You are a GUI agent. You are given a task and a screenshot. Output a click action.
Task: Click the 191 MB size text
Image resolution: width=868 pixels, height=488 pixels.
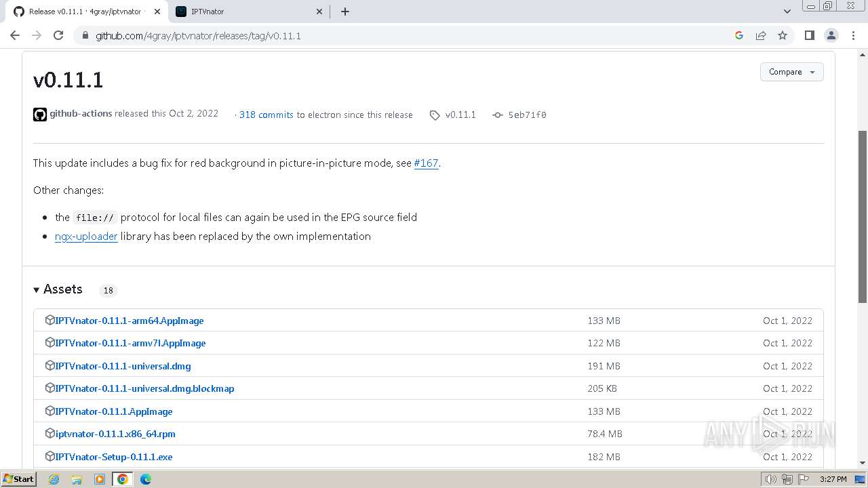pyautogui.click(x=604, y=366)
